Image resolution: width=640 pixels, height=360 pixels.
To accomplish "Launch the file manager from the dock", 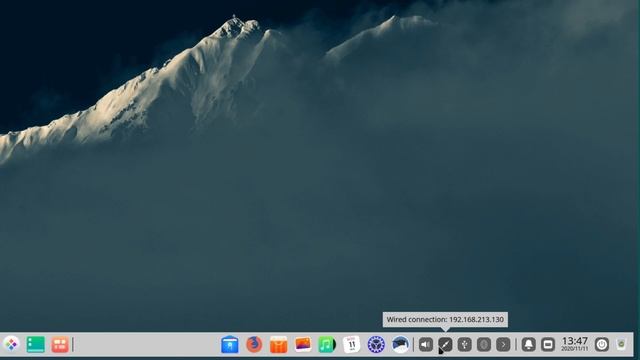I will point(230,344).
